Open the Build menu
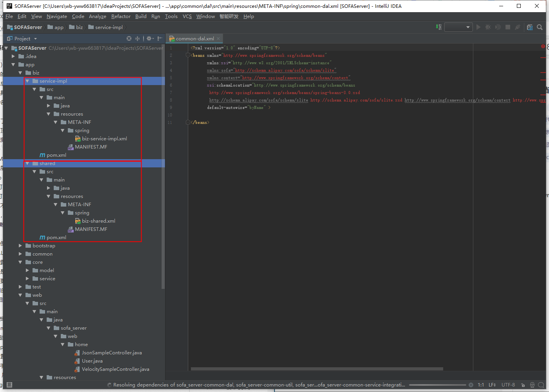 [x=141, y=16]
